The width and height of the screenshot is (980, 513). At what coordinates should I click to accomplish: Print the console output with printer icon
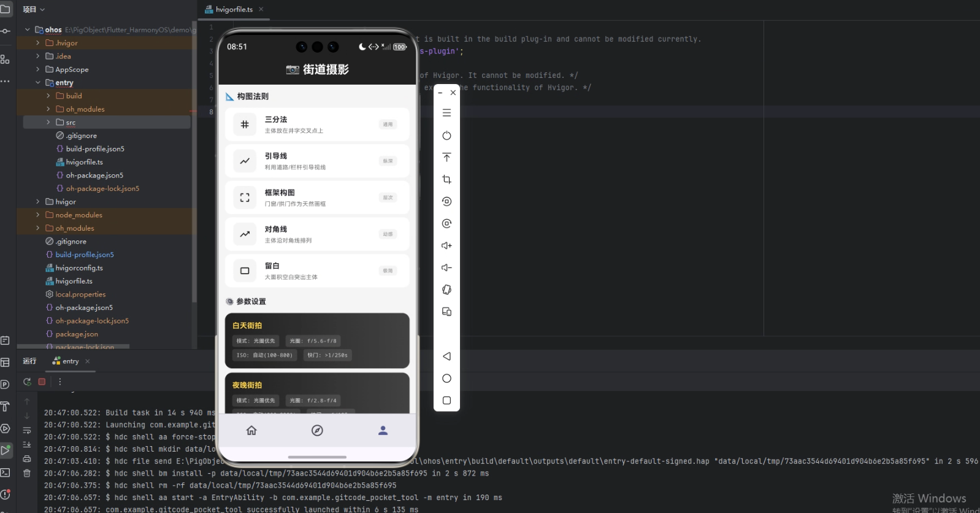tap(27, 458)
